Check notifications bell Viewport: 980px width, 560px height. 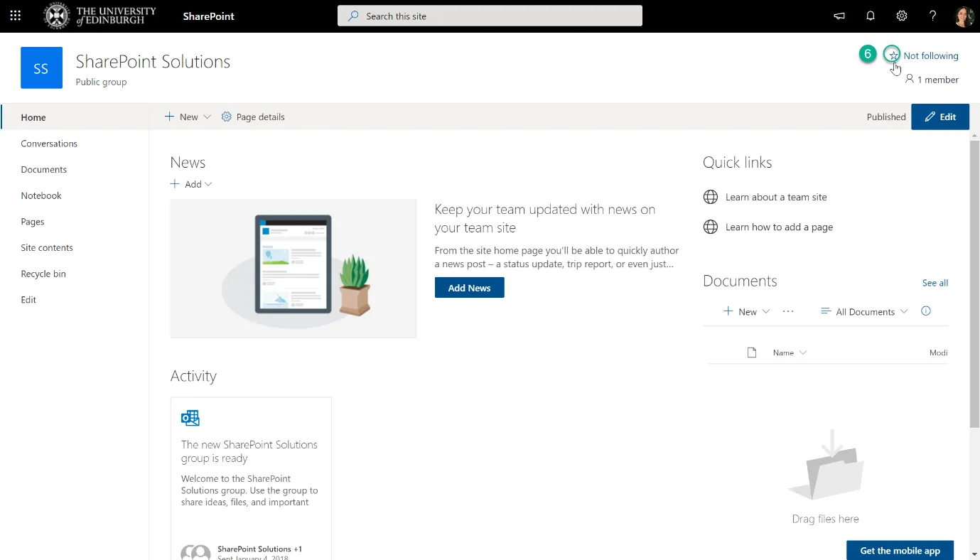point(869,15)
